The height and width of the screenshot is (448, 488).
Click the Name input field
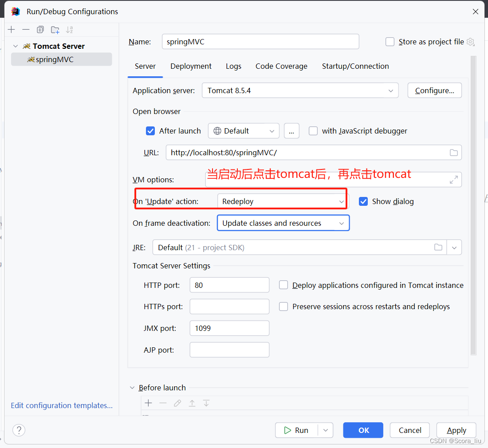(260, 42)
